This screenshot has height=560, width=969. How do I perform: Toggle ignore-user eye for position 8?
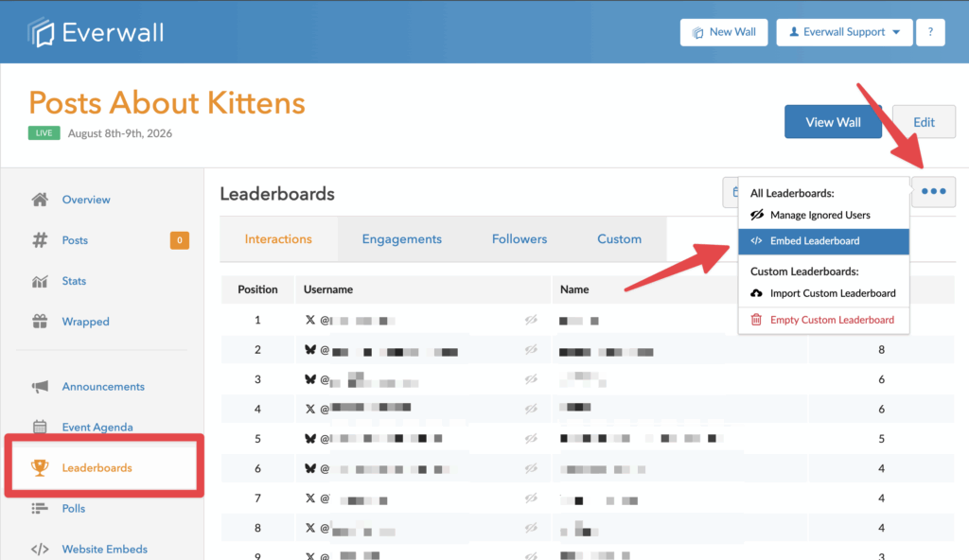[531, 528]
